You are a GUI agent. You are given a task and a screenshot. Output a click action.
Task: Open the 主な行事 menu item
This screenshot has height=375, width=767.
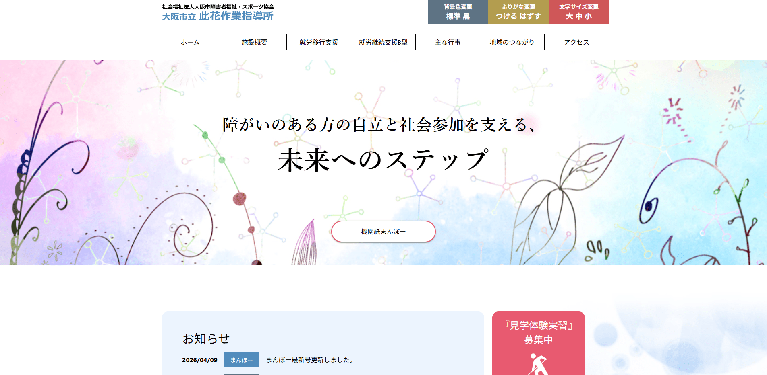pos(447,42)
